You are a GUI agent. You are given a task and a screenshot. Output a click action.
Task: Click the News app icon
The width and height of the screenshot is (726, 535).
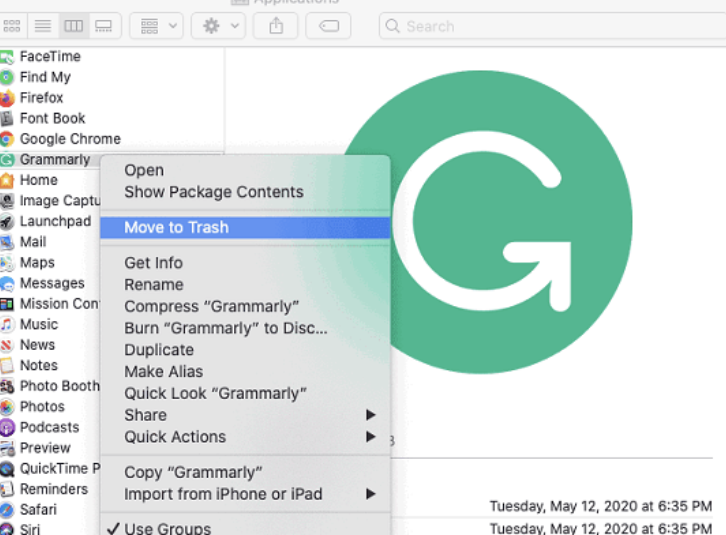pyautogui.click(x=7, y=345)
